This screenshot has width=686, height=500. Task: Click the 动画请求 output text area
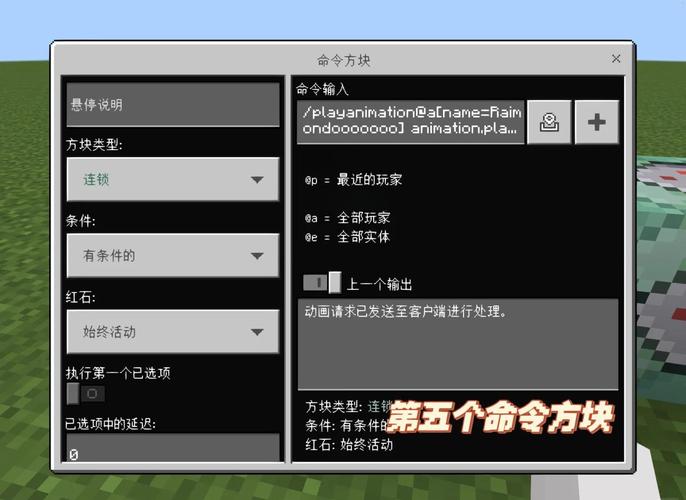457,343
